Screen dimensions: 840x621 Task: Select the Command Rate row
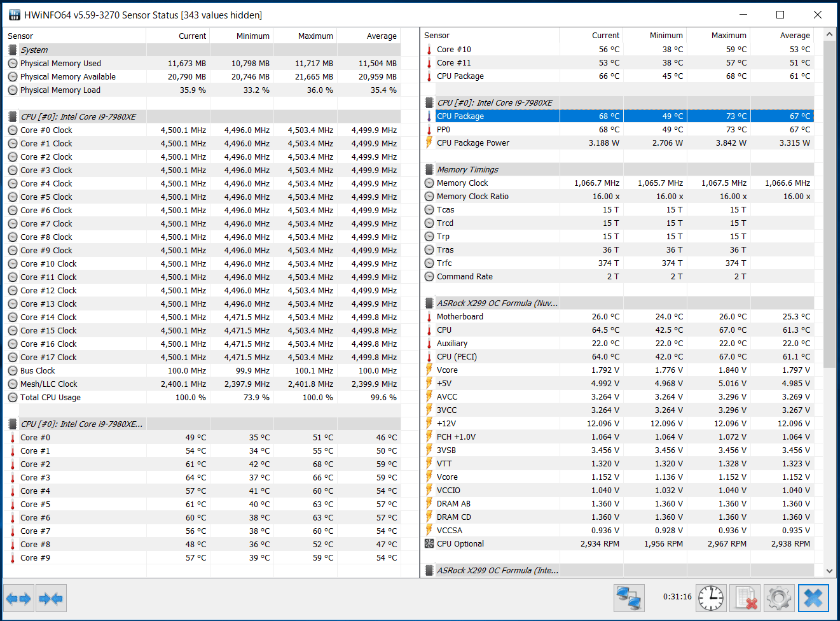618,276
